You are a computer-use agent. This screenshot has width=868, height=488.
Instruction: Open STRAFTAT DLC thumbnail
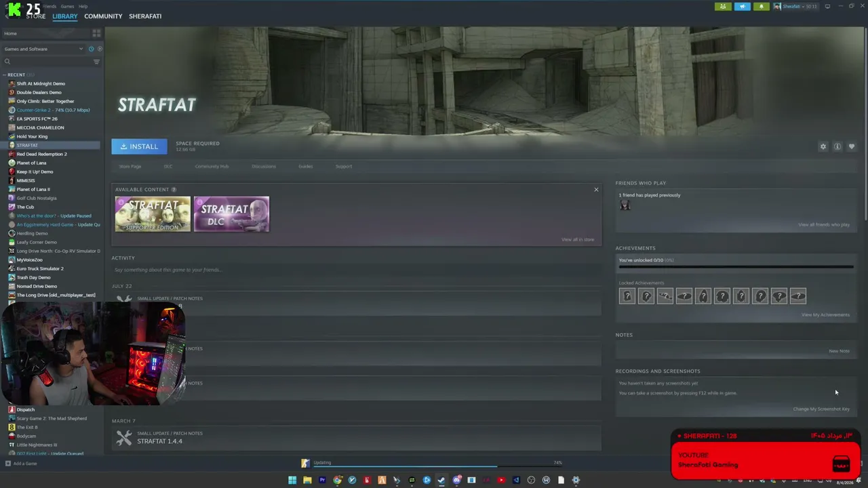[x=231, y=214]
